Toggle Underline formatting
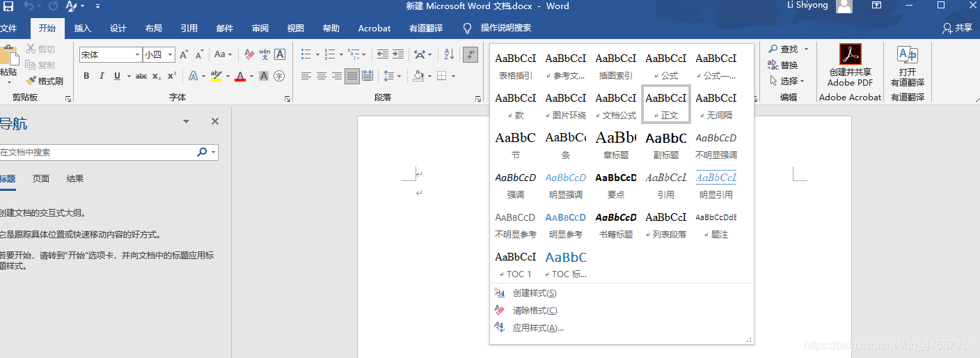 (117, 76)
